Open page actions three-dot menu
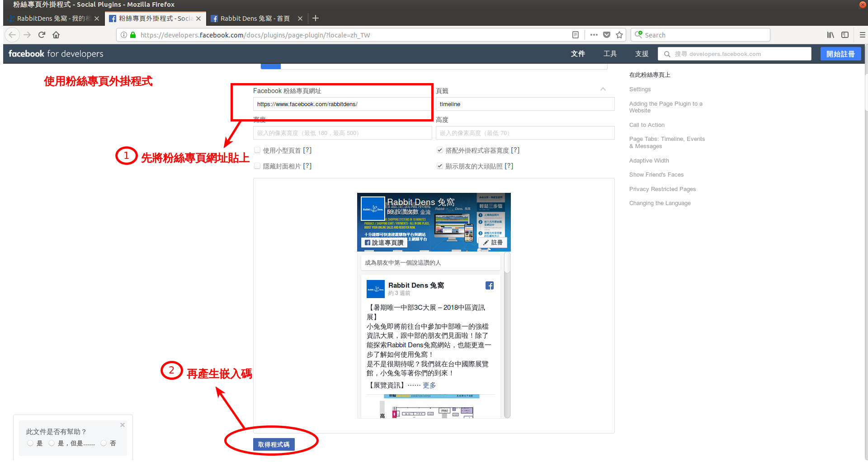The width and height of the screenshot is (868, 462). 594,35
